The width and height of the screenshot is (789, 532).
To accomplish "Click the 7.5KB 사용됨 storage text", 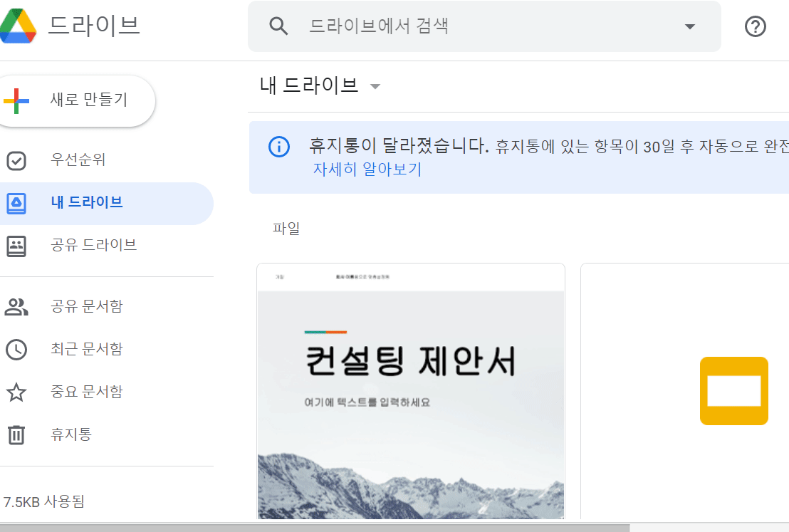I will click(x=43, y=502).
